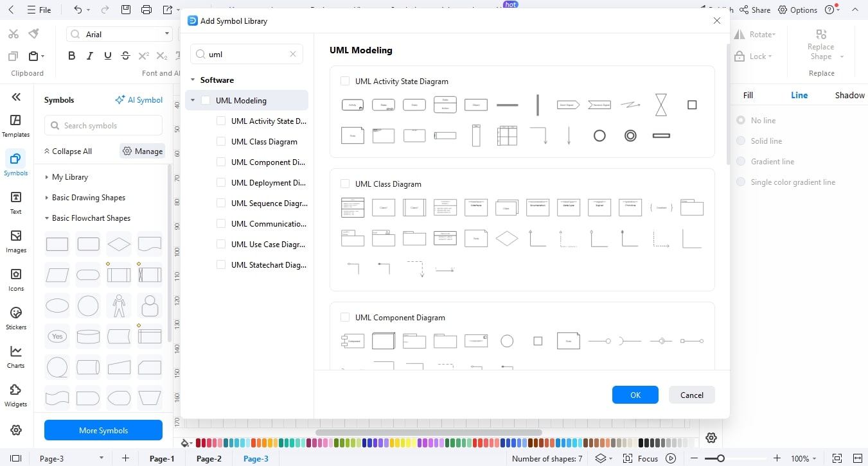Open the Templates panel in sidebar
Image resolution: width=868 pixels, height=466 pixels.
(15, 123)
